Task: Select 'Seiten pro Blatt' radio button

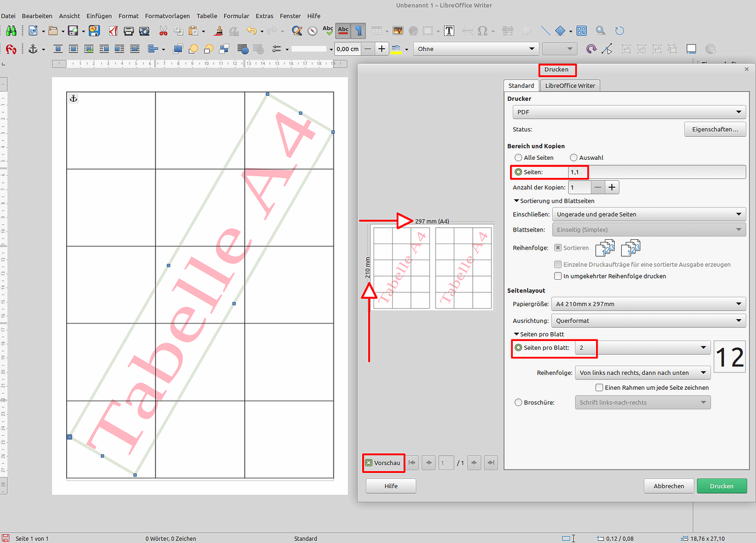Action: [518, 348]
